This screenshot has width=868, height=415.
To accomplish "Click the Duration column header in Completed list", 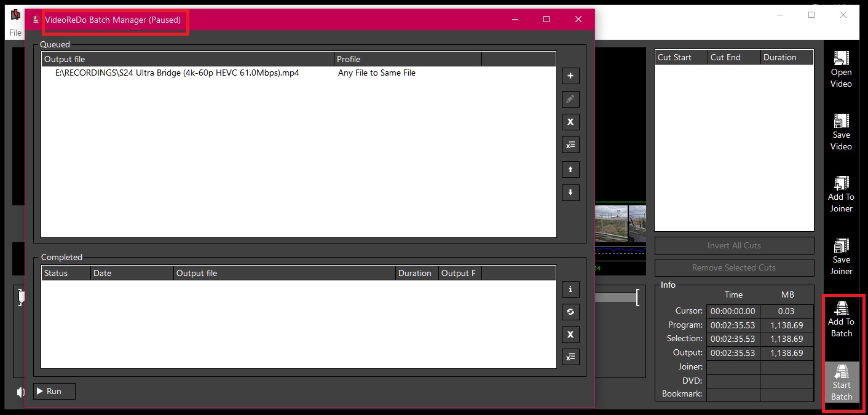I will (x=417, y=273).
